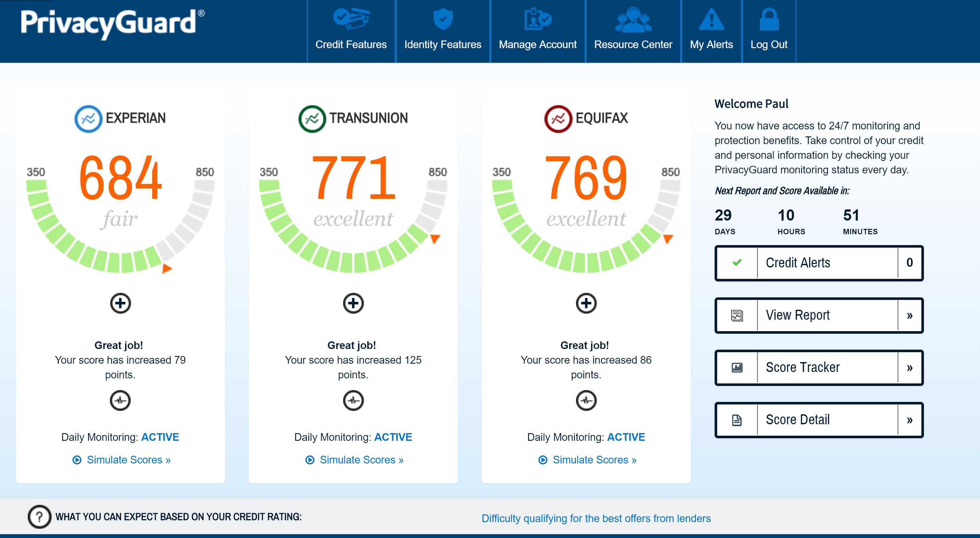Click the ACTIVE status under TransUnion
Viewport: 980px width, 538px height.
pos(393,437)
